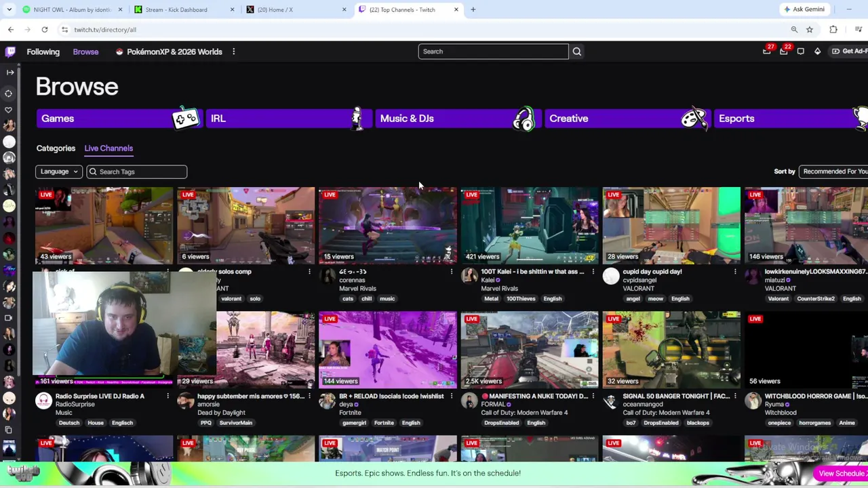This screenshot has height=488, width=868.
Task: Open the Ryuma channel avatar
Action: pos(753,401)
